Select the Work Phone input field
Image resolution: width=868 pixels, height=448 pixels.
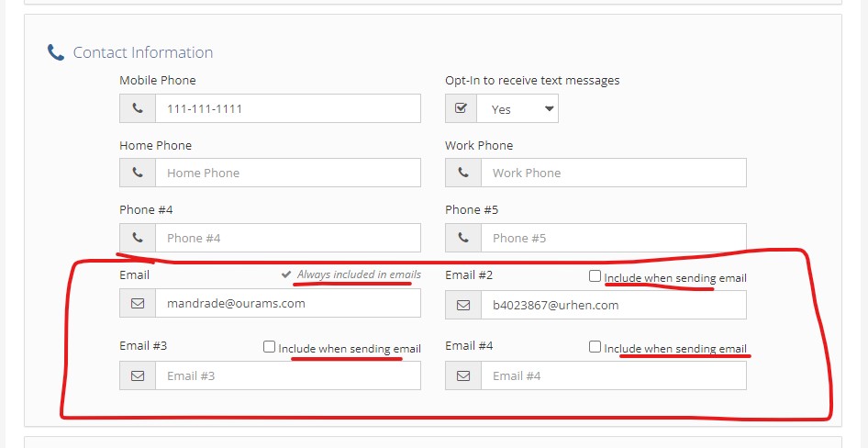(x=613, y=173)
